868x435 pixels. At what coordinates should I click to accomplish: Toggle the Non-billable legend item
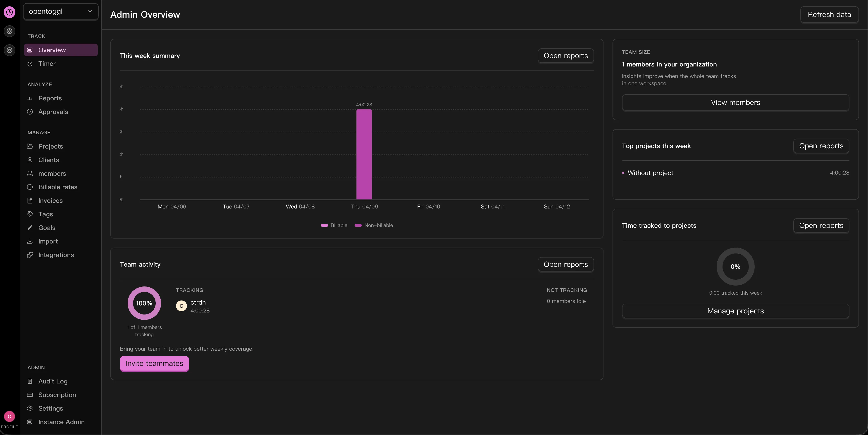[374, 225]
